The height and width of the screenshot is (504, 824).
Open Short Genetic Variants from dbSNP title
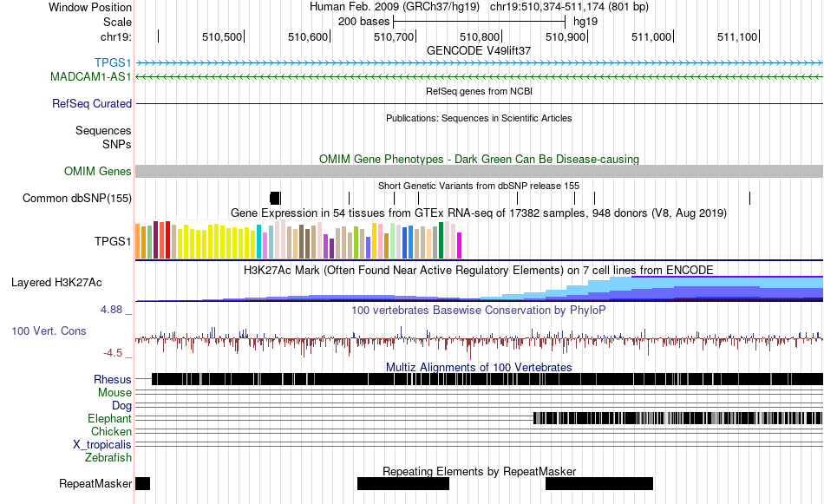479,186
